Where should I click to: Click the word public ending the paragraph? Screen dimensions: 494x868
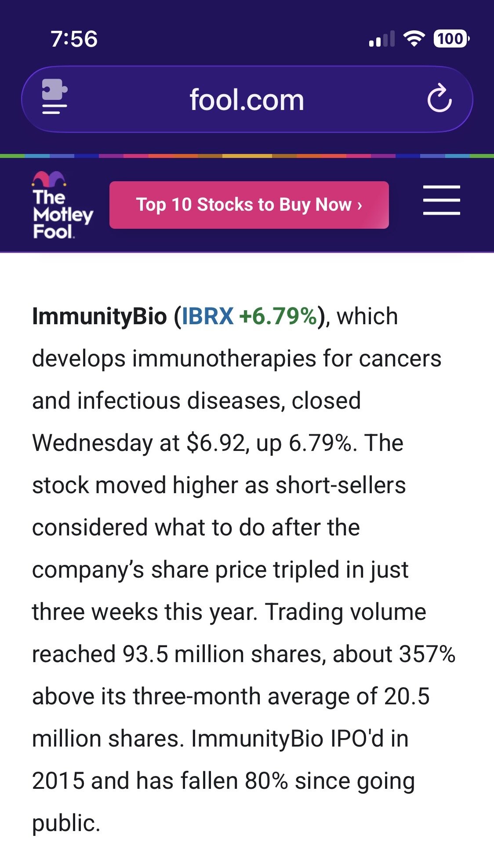pos(66,823)
